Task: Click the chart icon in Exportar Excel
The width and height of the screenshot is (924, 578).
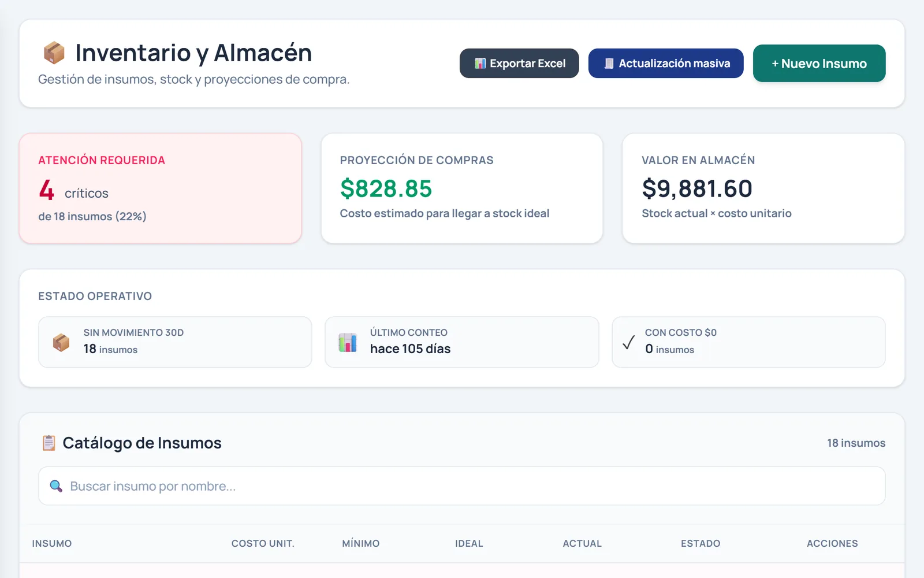Action: tap(480, 64)
